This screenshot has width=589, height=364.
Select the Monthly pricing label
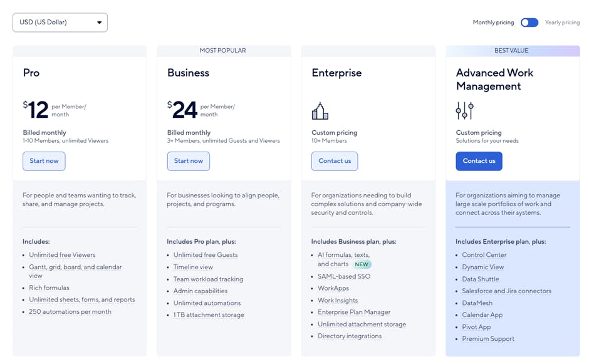click(x=492, y=22)
